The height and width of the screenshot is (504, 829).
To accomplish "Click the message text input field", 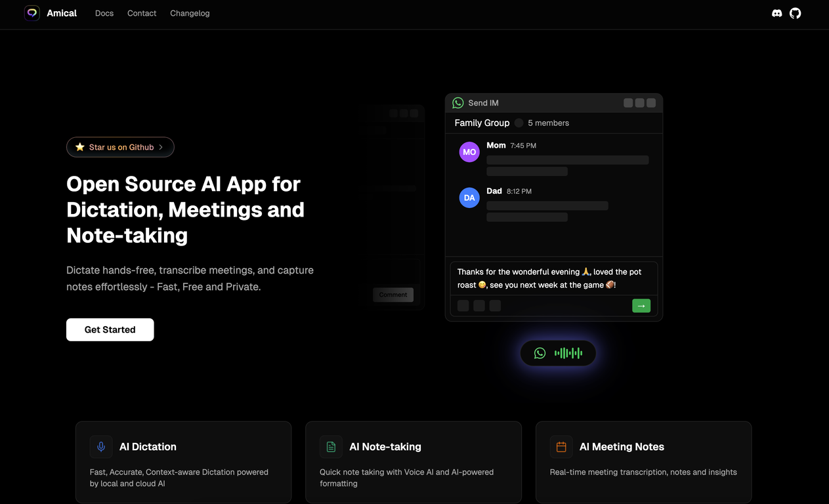I will coord(553,278).
